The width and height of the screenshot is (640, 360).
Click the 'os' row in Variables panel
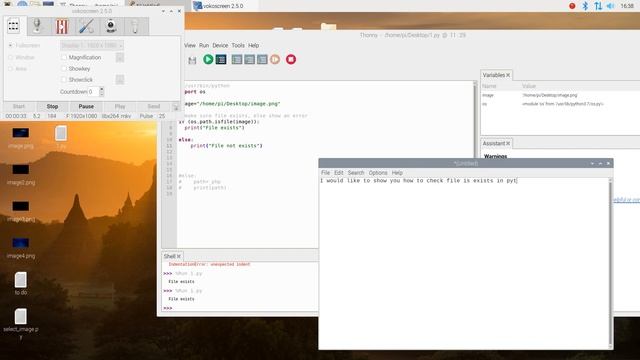[x=560, y=104]
